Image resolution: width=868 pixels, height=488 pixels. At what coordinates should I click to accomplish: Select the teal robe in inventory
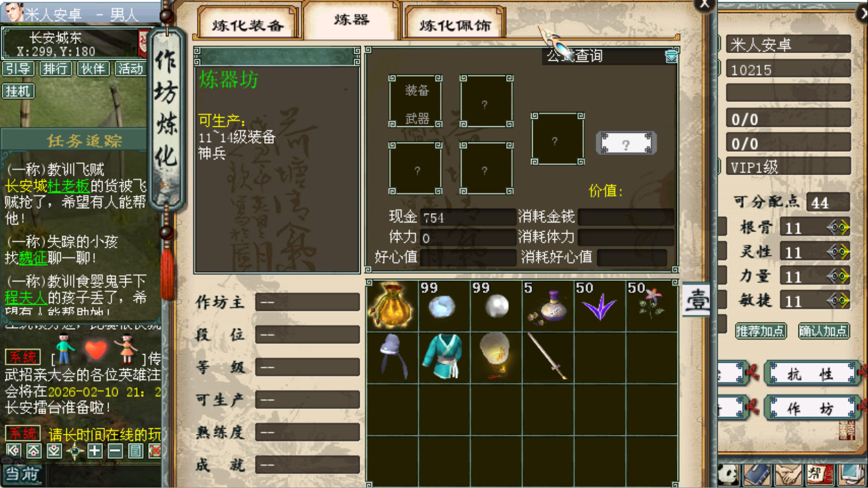(x=444, y=356)
